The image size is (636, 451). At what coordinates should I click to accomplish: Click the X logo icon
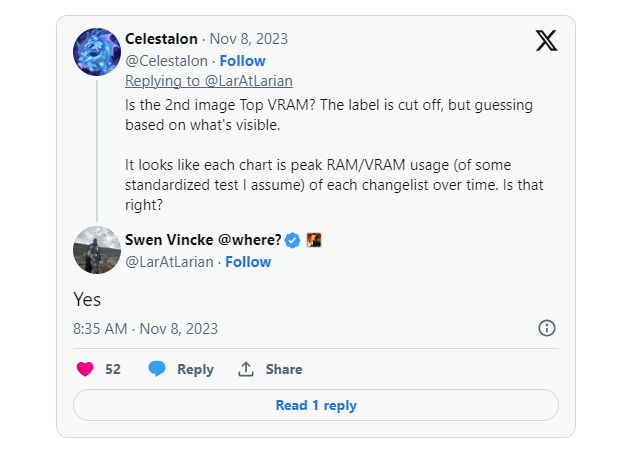point(543,41)
